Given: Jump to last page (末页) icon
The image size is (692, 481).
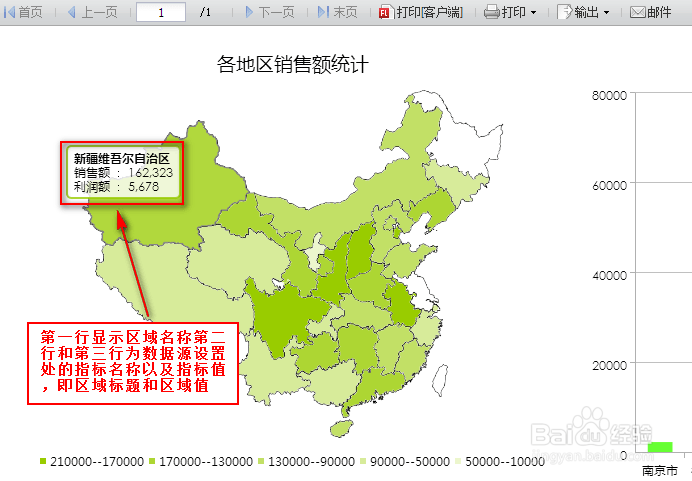Looking at the screenshot, I should (x=323, y=12).
